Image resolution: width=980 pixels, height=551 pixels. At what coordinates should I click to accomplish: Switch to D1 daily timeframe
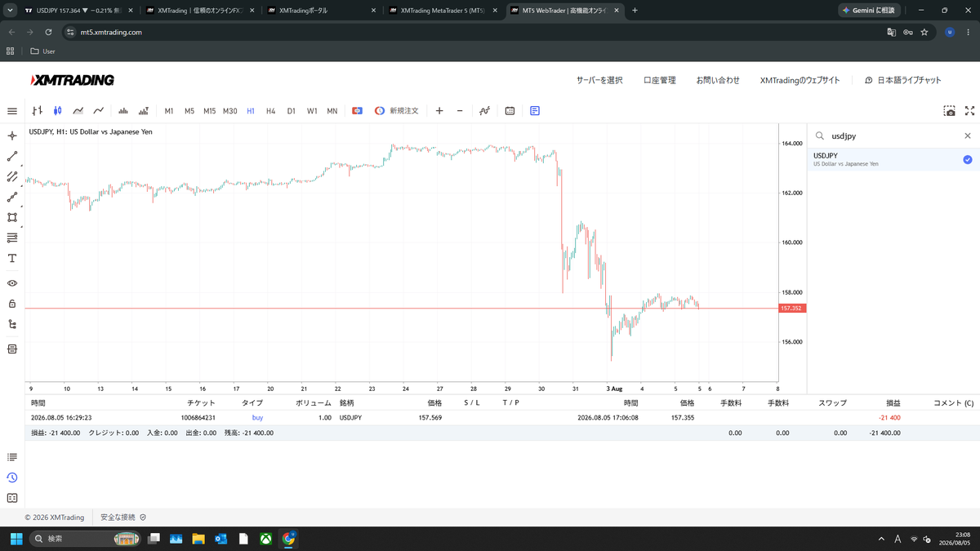pyautogui.click(x=292, y=111)
